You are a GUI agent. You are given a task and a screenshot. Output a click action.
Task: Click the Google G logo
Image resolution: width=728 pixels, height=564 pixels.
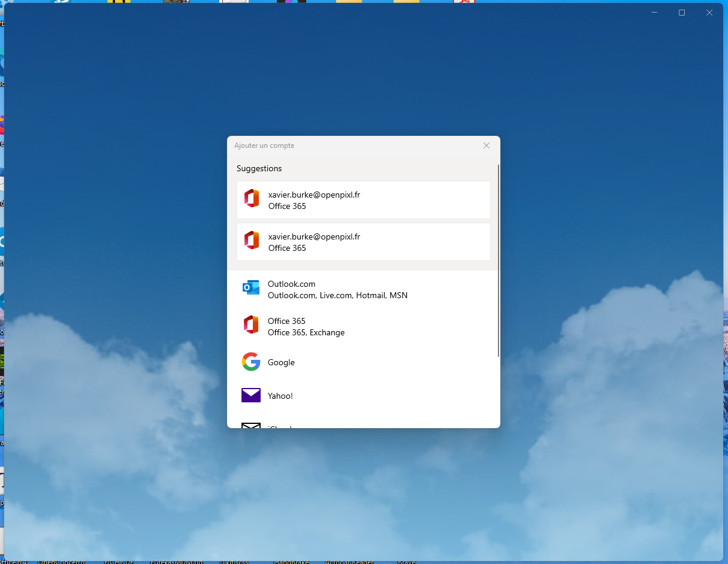251,362
